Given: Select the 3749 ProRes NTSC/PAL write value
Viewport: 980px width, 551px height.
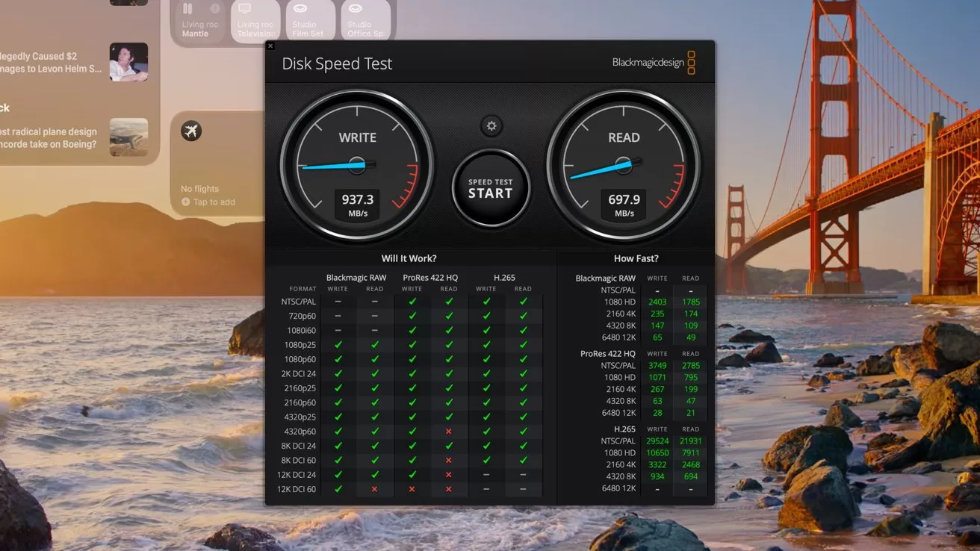Looking at the screenshot, I should tap(657, 366).
